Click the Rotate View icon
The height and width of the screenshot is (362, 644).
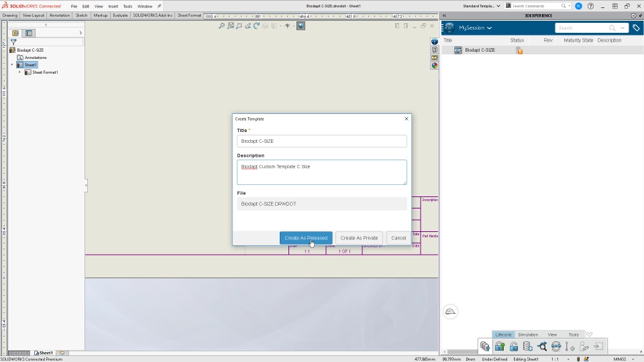(256, 26)
